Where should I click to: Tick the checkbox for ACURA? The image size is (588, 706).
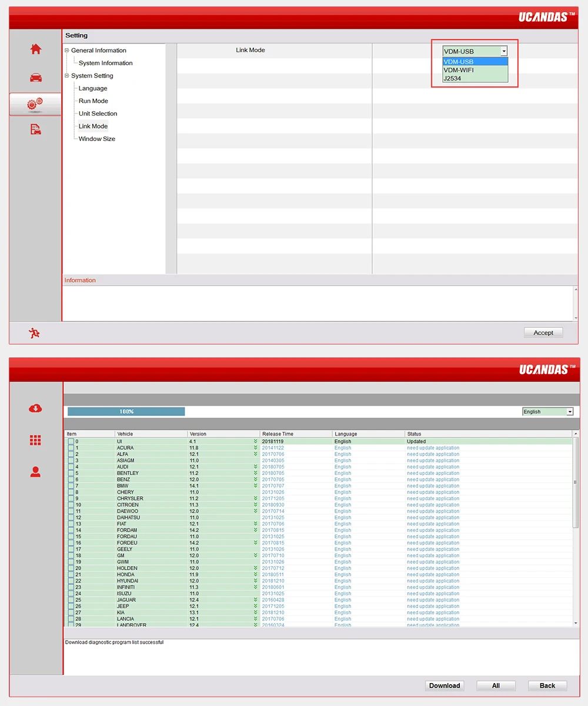71,448
